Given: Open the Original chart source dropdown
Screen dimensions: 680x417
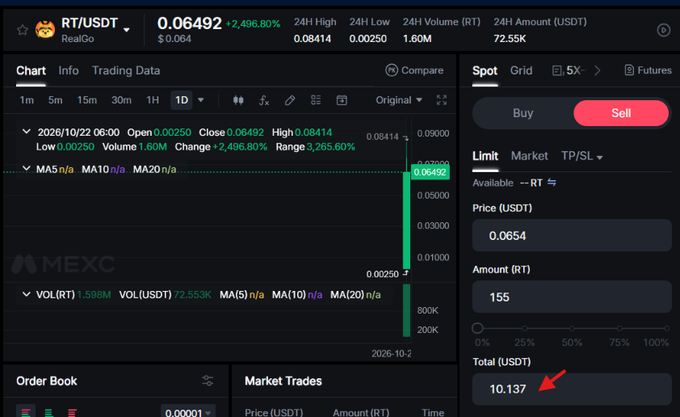Looking at the screenshot, I should pyautogui.click(x=399, y=100).
